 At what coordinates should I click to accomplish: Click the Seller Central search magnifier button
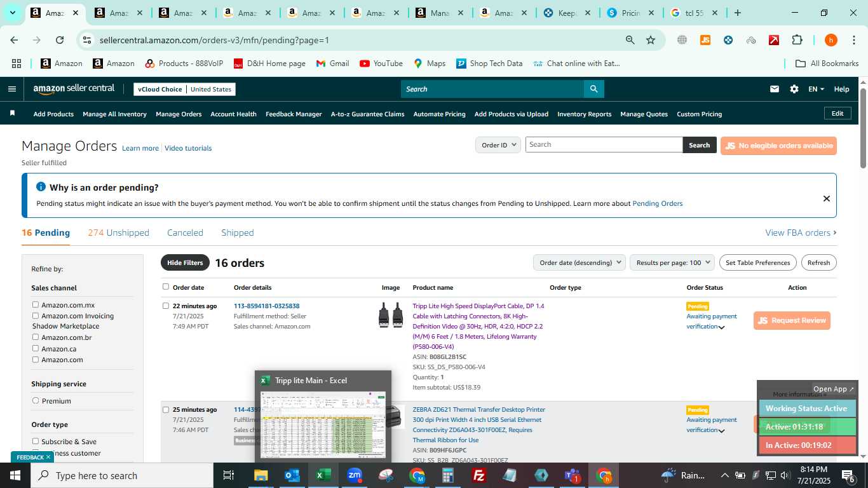point(593,89)
